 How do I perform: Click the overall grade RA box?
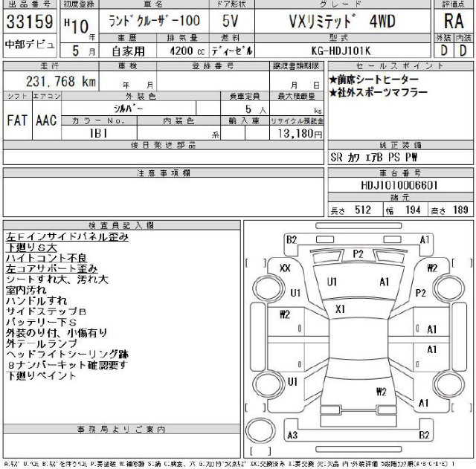(x=454, y=22)
